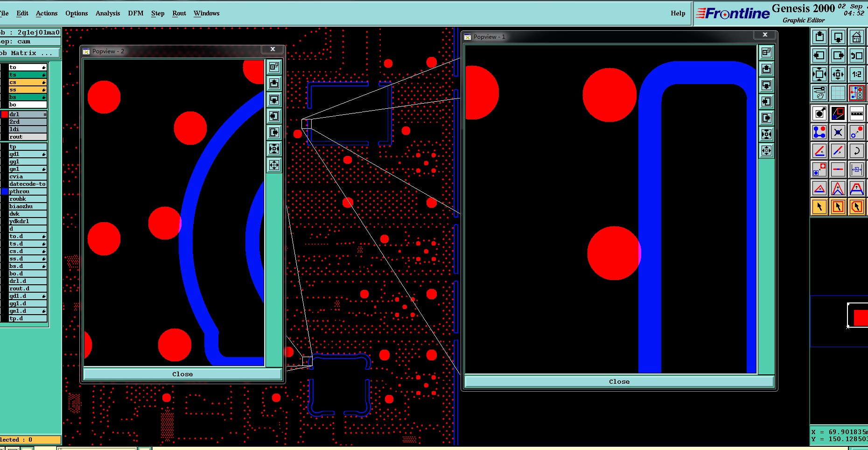Select the cs layer row
The height and width of the screenshot is (450, 868).
28,82
